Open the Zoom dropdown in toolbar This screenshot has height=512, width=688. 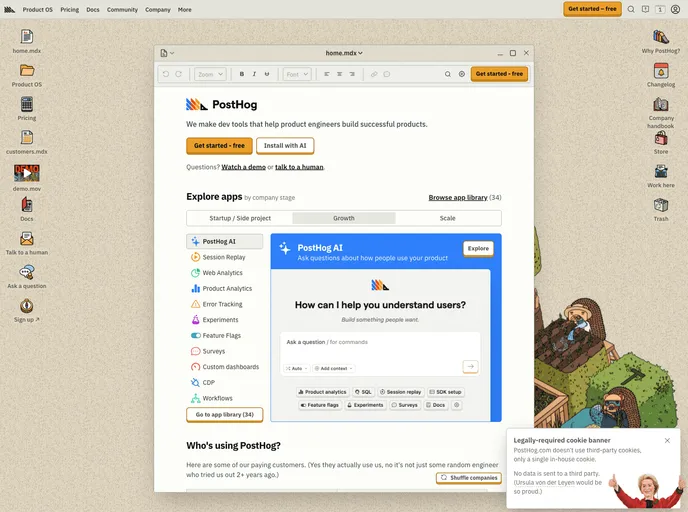coord(210,74)
